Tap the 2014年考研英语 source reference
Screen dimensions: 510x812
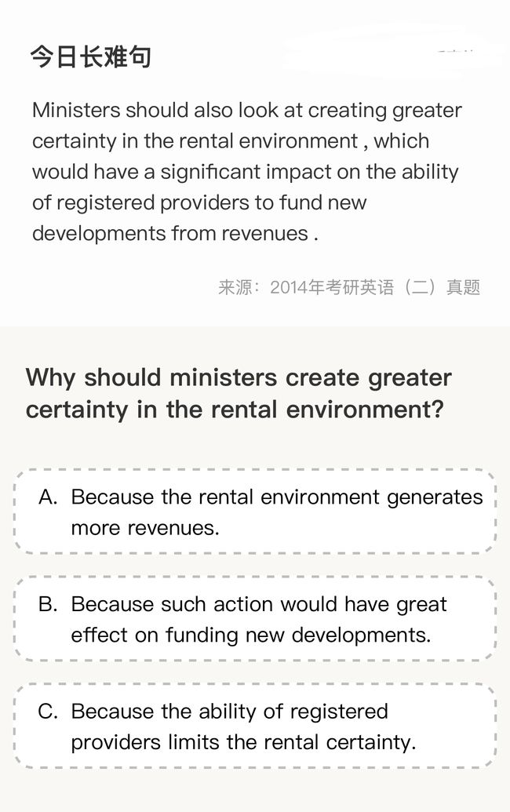pyautogui.click(x=332, y=287)
